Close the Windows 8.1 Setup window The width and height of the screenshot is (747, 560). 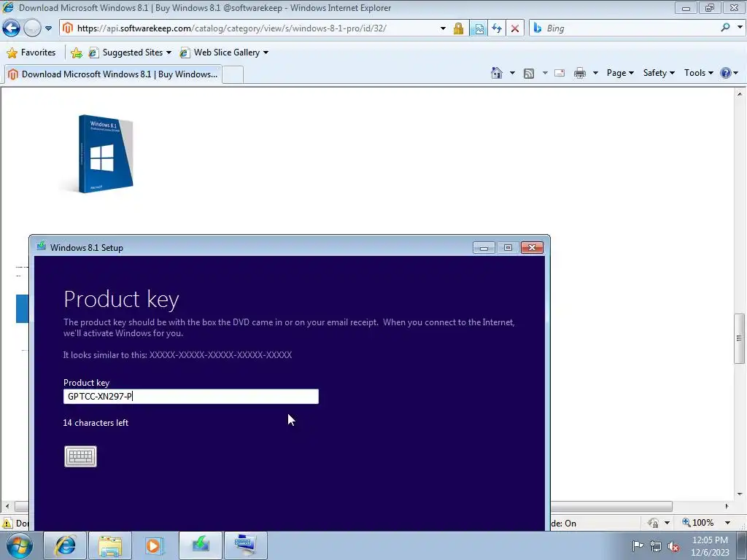pyautogui.click(x=532, y=248)
